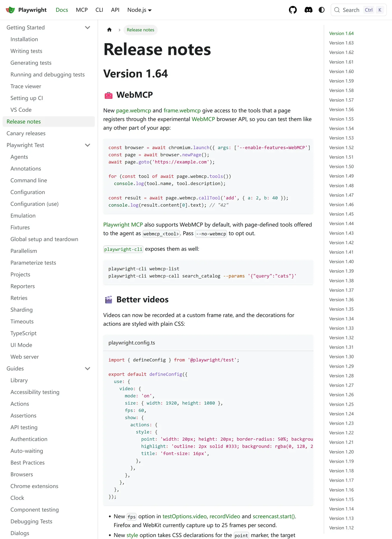Viewport: 392px width, 539px height.
Task: Collapse the Guides sidebar section
Action: click(87, 368)
